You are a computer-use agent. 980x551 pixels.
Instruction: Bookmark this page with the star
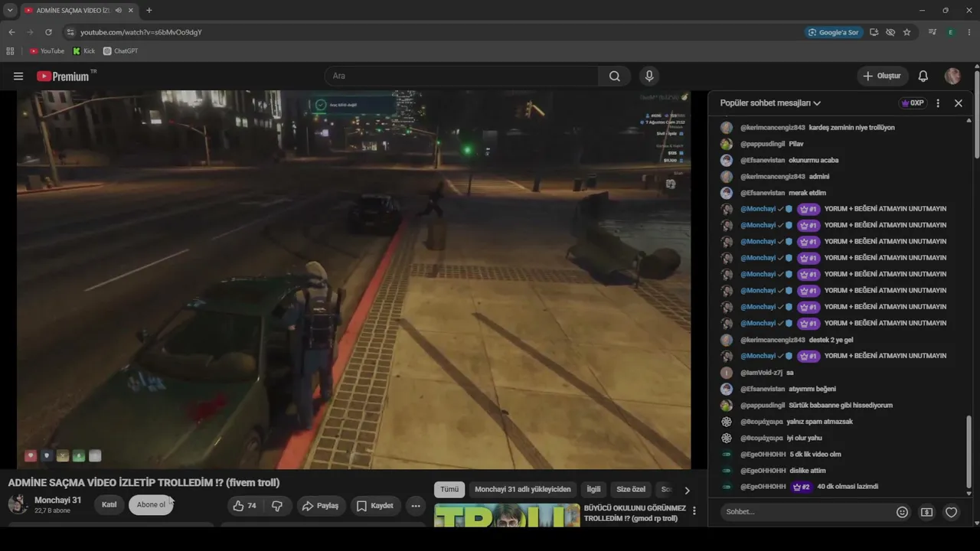[907, 32]
